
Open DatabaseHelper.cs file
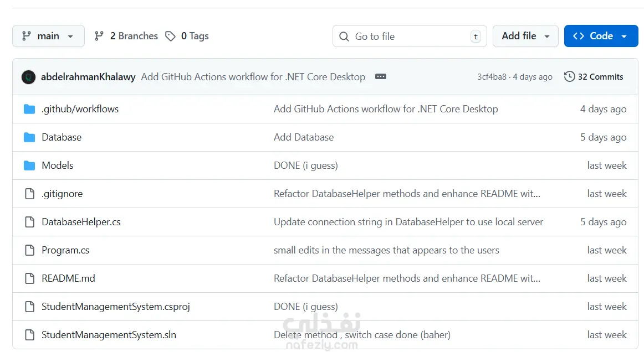point(81,222)
